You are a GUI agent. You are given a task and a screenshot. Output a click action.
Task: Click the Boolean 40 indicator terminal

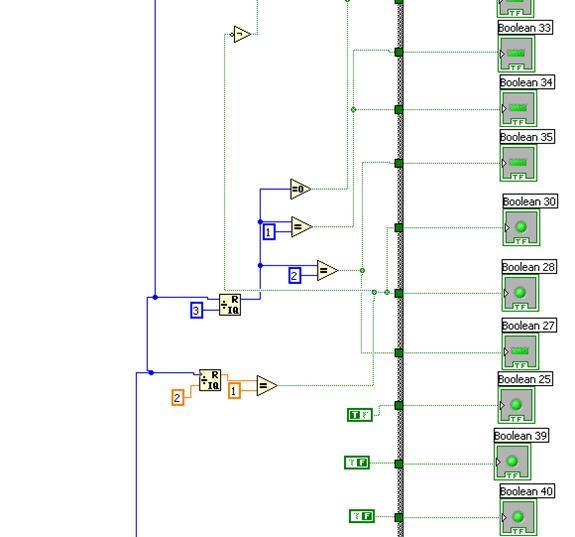(518, 517)
